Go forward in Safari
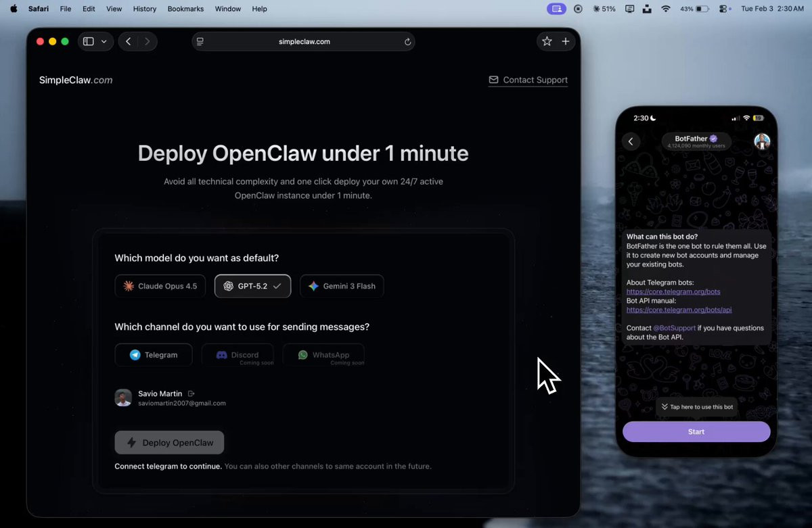Screen dimensions: 812x528 pyautogui.click(x=147, y=41)
